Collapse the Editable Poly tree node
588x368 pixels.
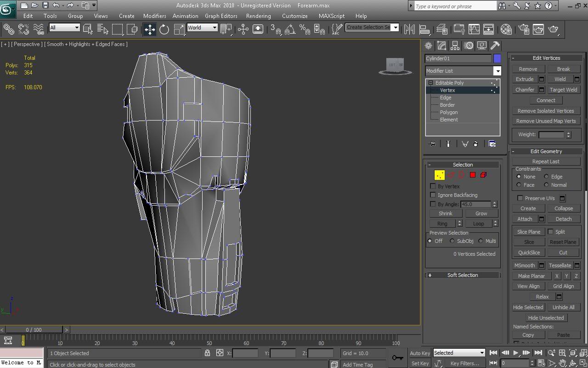[430, 83]
